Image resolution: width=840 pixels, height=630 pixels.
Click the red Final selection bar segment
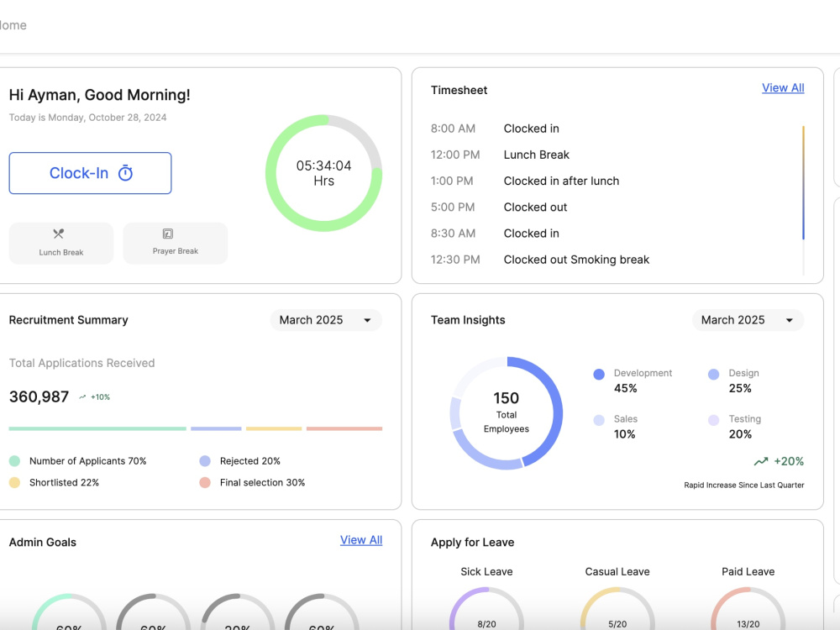pos(344,428)
